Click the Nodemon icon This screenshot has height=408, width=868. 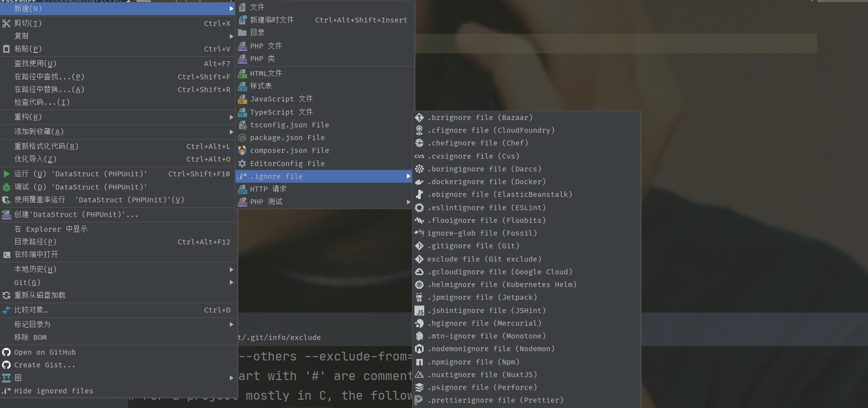(419, 349)
